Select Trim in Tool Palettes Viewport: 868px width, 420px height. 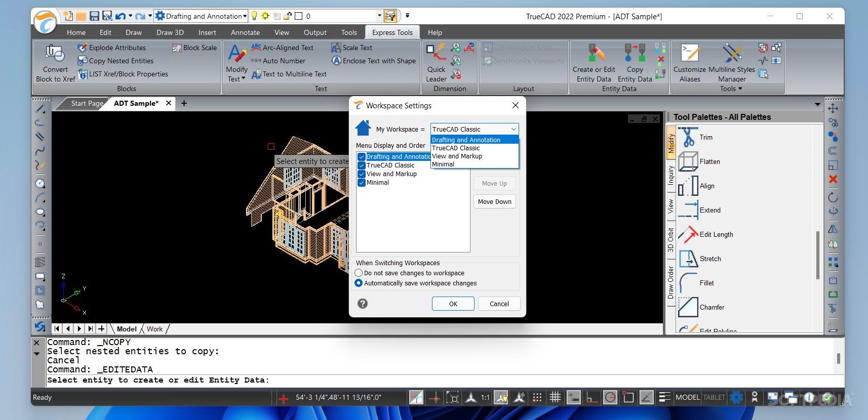pyautogui.click(x=695, y=137)
